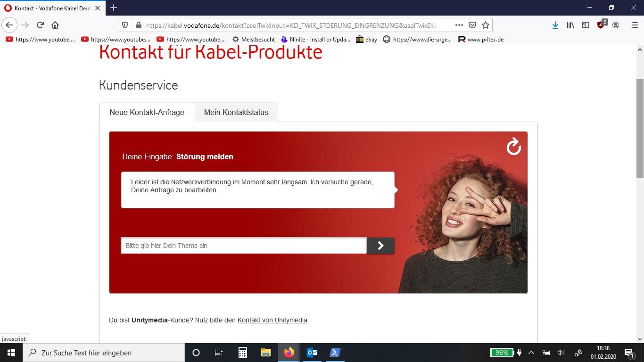Open the Calculator taskbar icon
This screenshot has height=362, width=644.
[242, 353]
